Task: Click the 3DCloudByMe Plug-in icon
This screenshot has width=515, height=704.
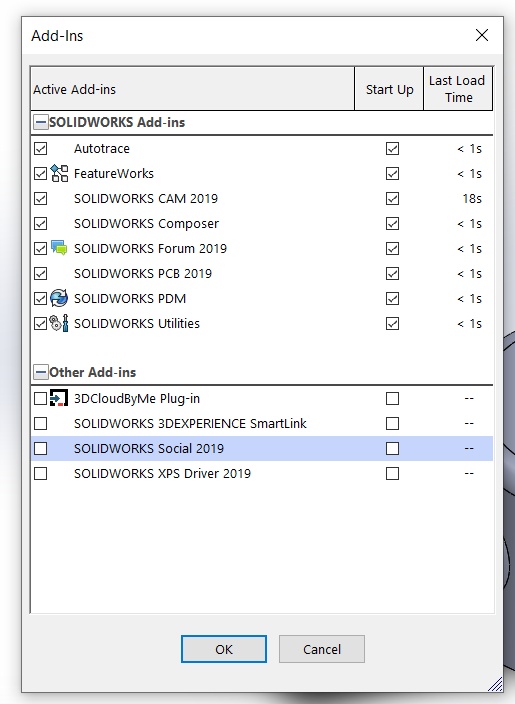Action: pos(59,398)
